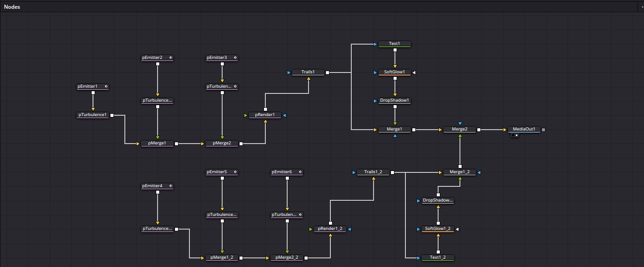Click the green input arrow left of pRender1

246,115
